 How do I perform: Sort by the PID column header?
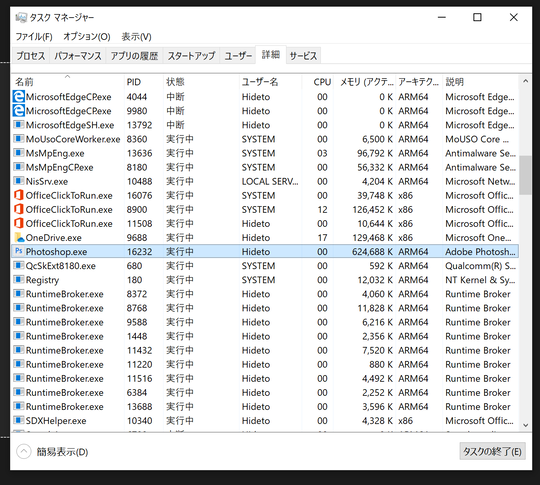tap(143, 82)
